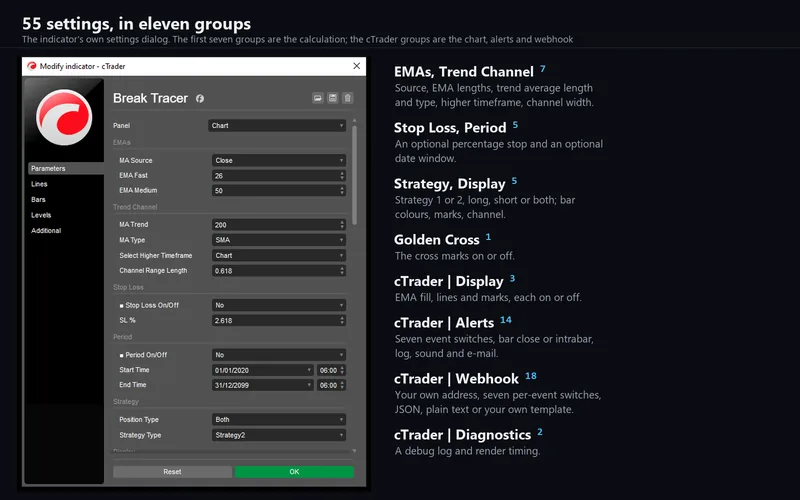Click cTrader icon in dialog title bar
800x500 pixels.
pos(32,66)
